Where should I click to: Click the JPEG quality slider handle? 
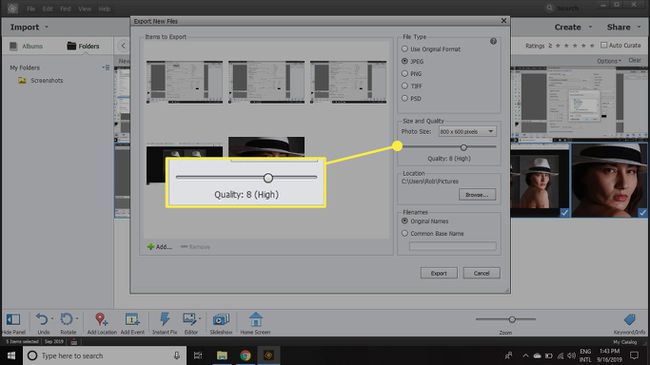(463, 147)
